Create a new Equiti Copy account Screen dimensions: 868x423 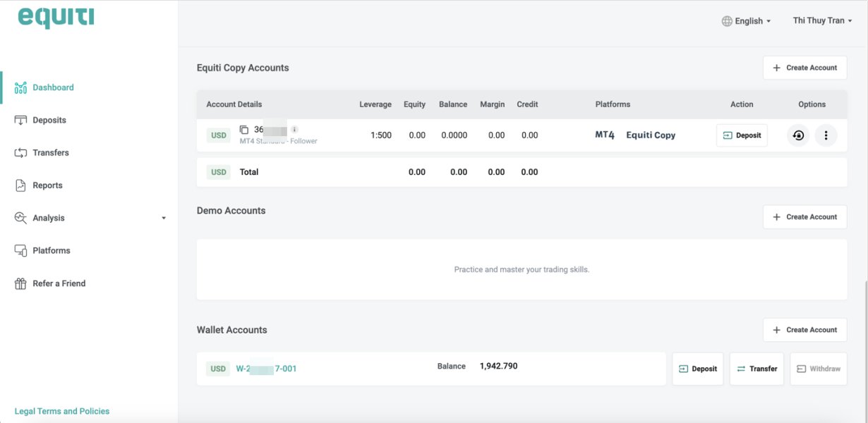click(x=804, y=68)
